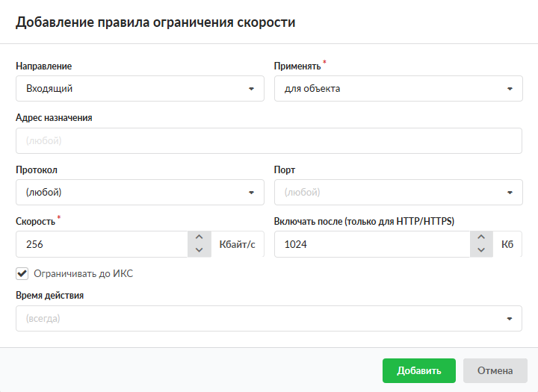Open the Время действия dropdown
Viewport: 538px width, 392px height.
tap(510, 318)
